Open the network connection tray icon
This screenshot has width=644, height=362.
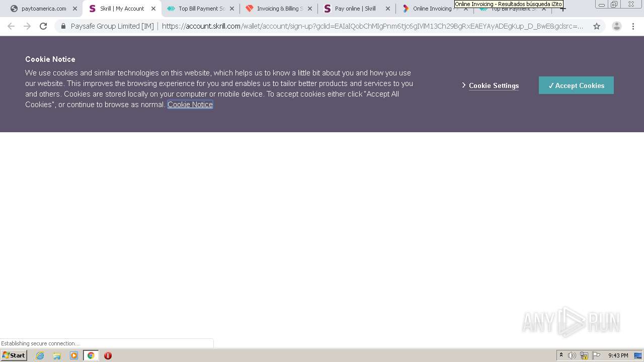coord(584,355)
